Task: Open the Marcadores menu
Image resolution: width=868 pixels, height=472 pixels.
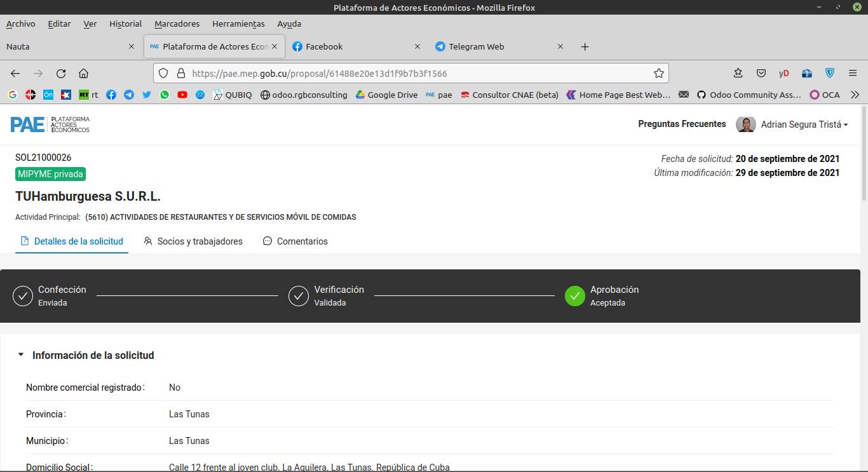Action: (x=177, y=24)
